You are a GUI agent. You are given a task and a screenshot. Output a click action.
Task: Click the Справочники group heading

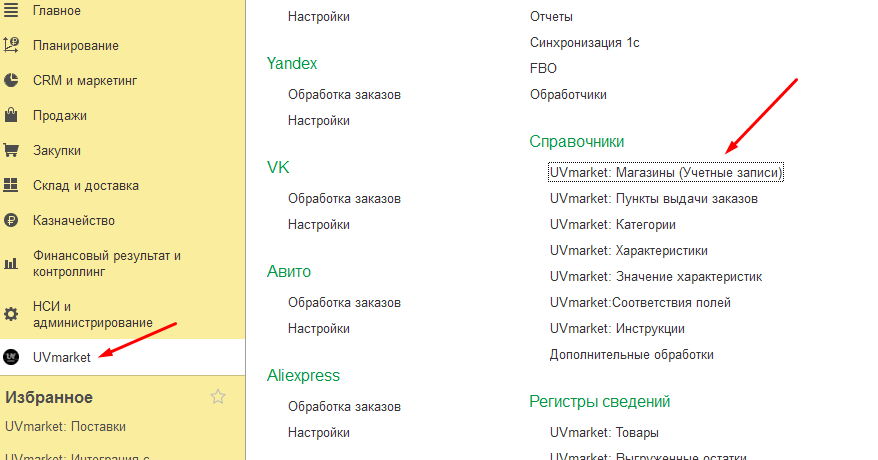(577, 142)
